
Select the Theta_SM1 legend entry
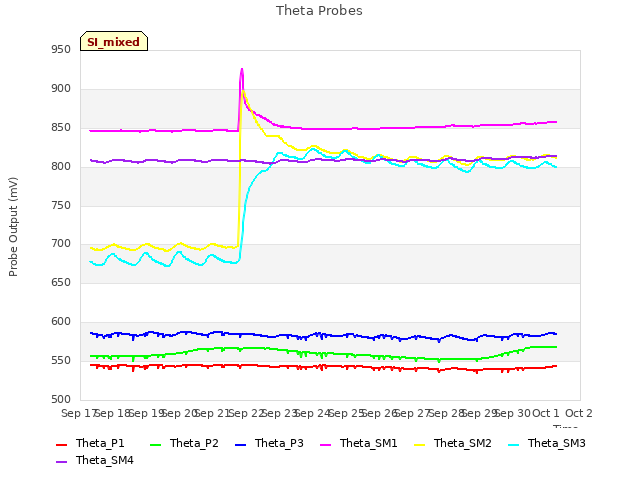point(359,443)
